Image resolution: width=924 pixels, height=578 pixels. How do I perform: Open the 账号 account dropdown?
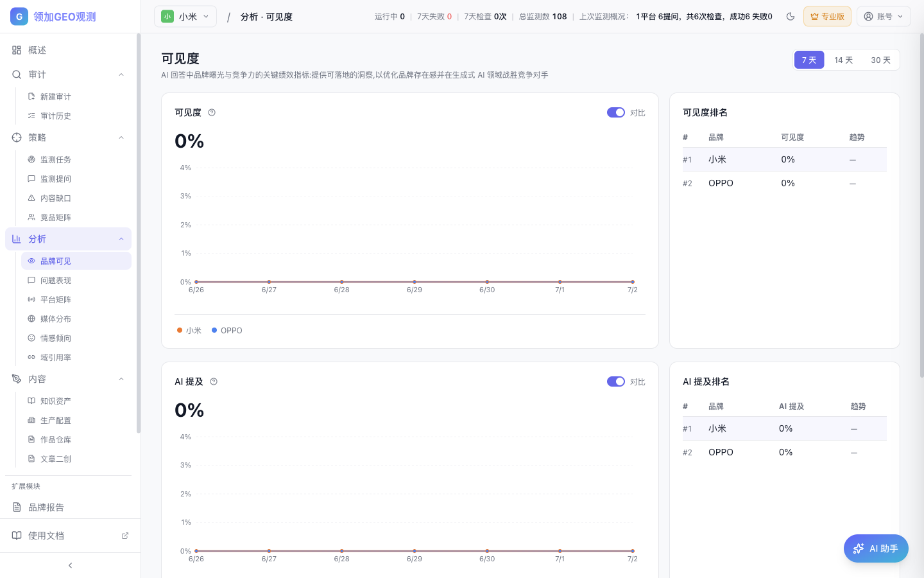click(x=884, y=17)
